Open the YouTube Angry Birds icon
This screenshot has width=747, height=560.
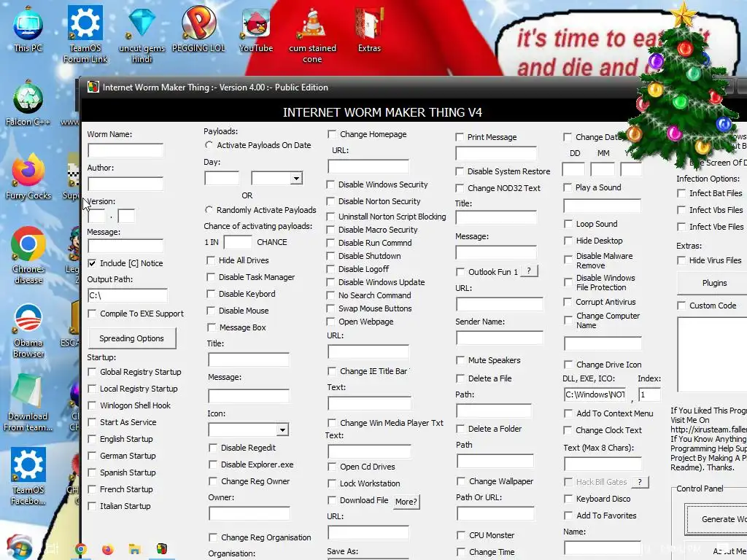coord(256,28)
